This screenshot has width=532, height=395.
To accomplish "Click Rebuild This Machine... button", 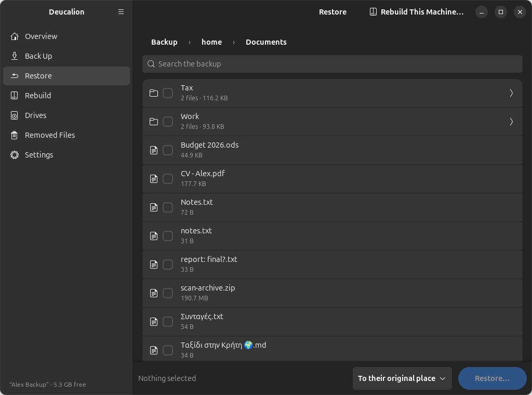I will point(416,12).
